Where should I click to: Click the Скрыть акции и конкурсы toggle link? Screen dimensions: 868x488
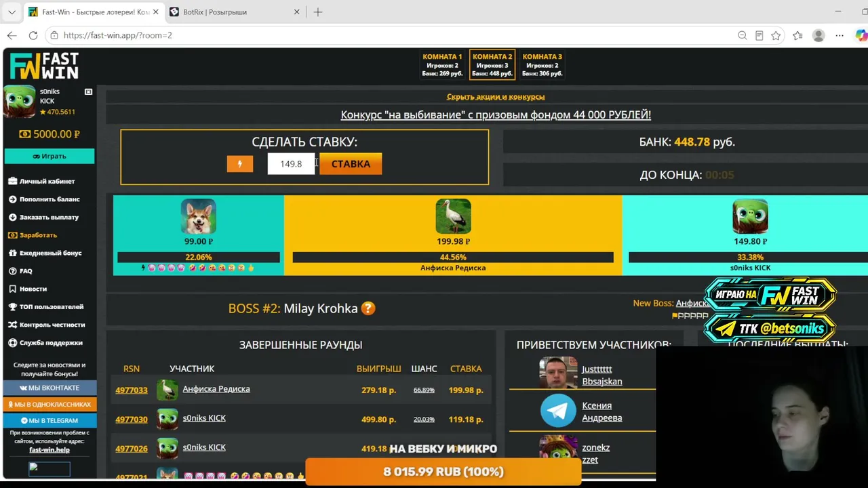[x=496, y=97]
